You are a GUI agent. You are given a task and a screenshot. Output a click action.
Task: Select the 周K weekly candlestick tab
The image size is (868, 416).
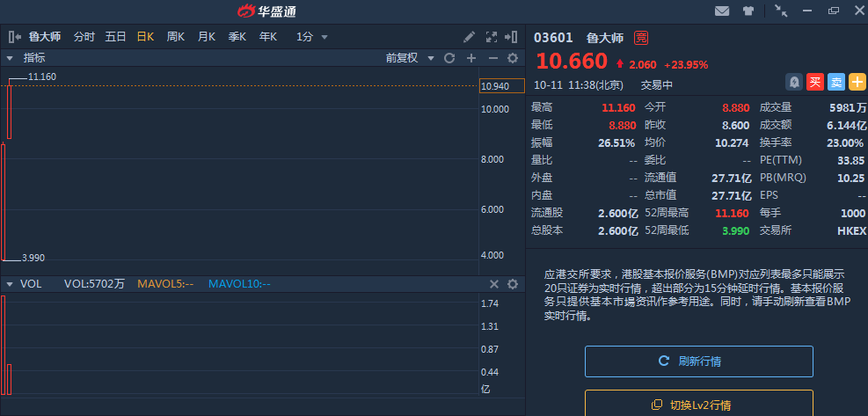176,37
